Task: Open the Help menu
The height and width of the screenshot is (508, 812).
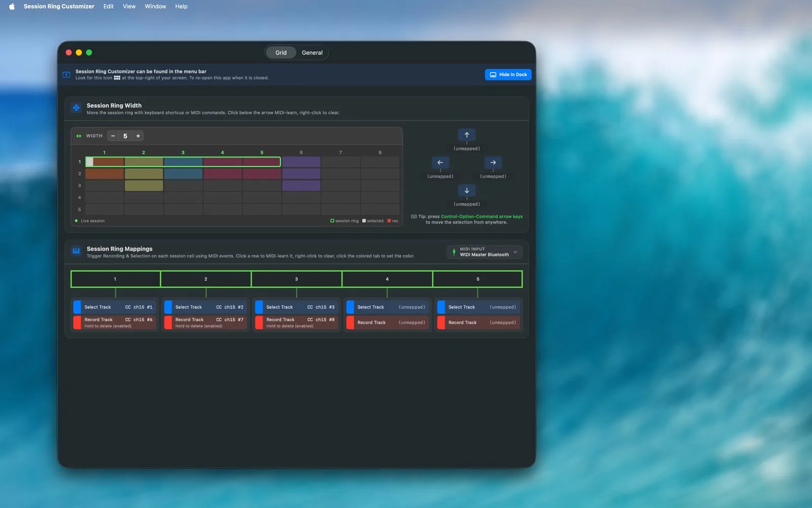Action: pyautogui.click(x=181, y=7)
